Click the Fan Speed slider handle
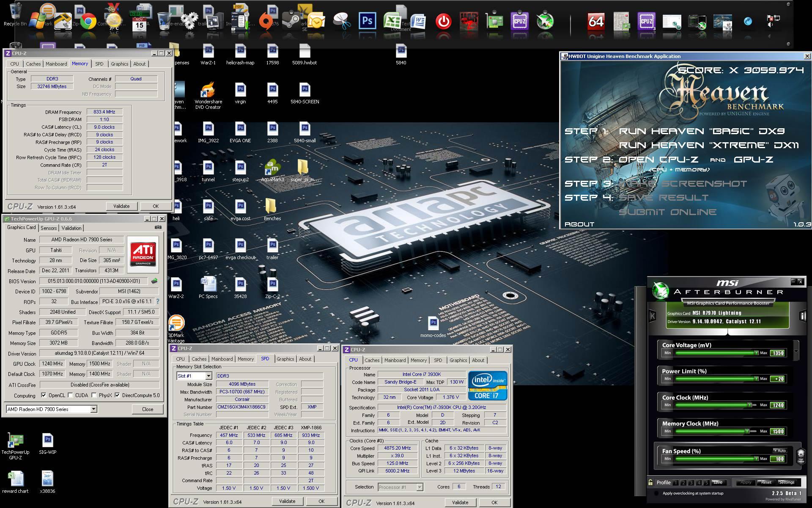Image resolution: width=812 pixels, height=508 pixels. (x=756, y=458)
